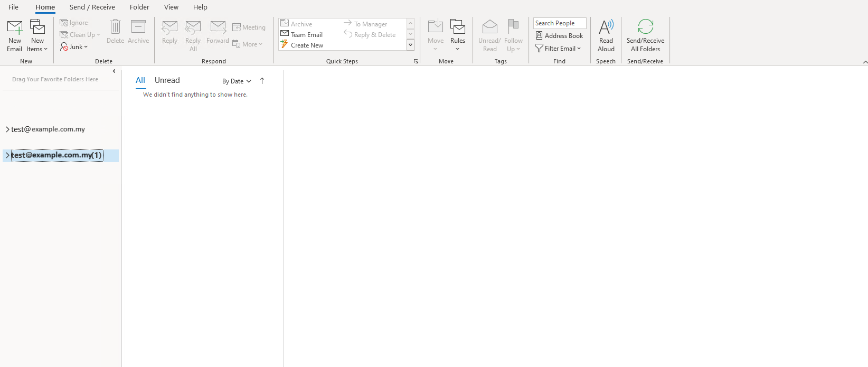Click the Ignore conversation button
Screen dimensions: 868x367
(x=74, y=23)
